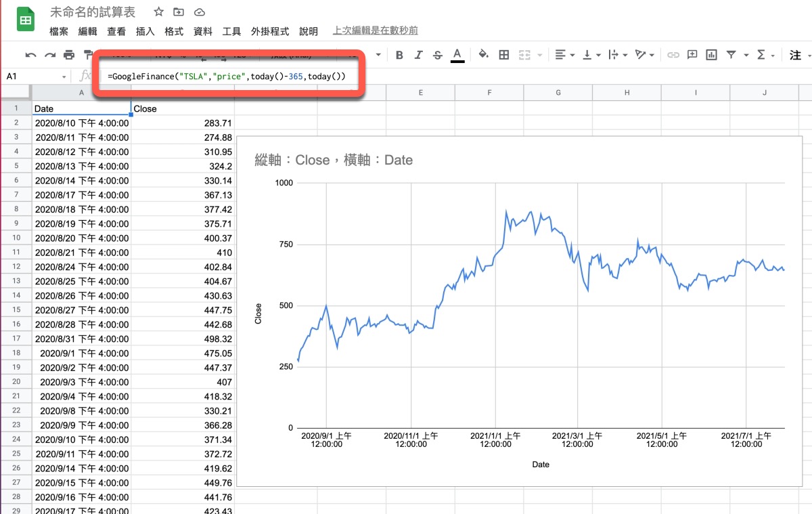This screenshot has width=812, height=514.
Task: Click the print icon in the toolbar
Action: [x=69, y=55]
